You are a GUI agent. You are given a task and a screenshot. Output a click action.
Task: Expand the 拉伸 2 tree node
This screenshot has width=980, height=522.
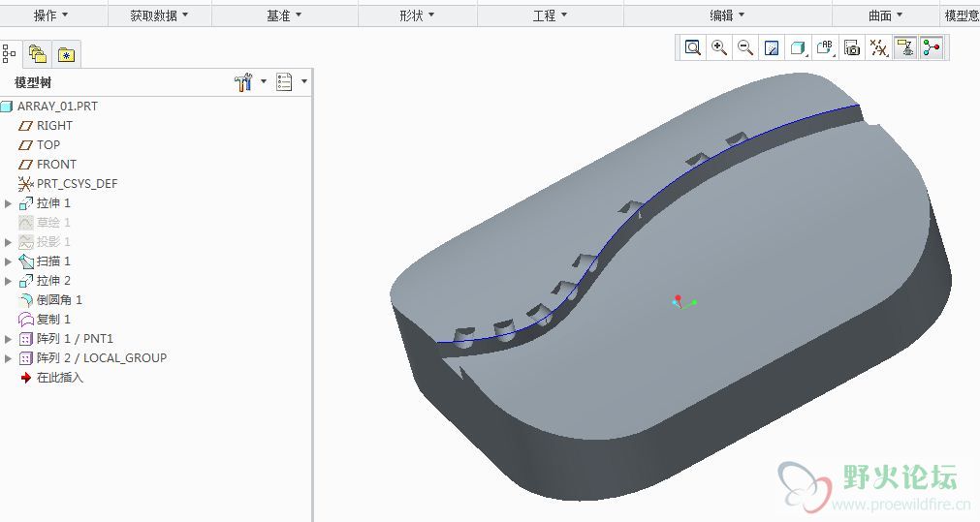point(8,281)
